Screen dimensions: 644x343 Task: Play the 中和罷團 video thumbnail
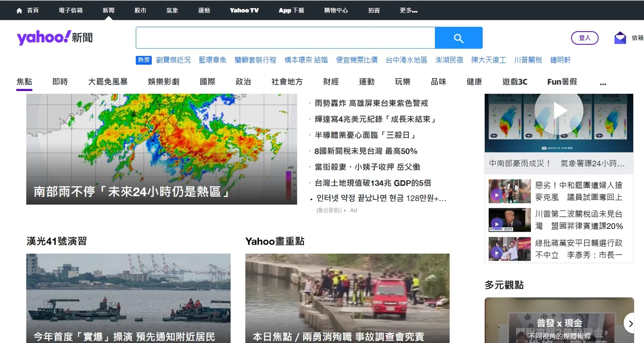click(x=496, y=195)
